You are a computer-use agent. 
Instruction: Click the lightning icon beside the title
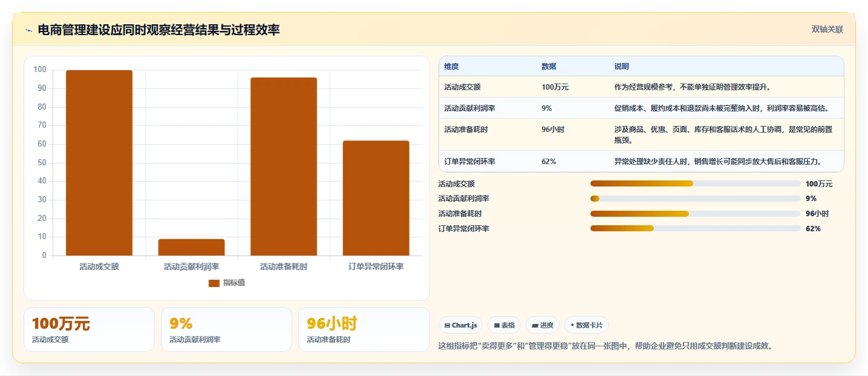[28, 30]
